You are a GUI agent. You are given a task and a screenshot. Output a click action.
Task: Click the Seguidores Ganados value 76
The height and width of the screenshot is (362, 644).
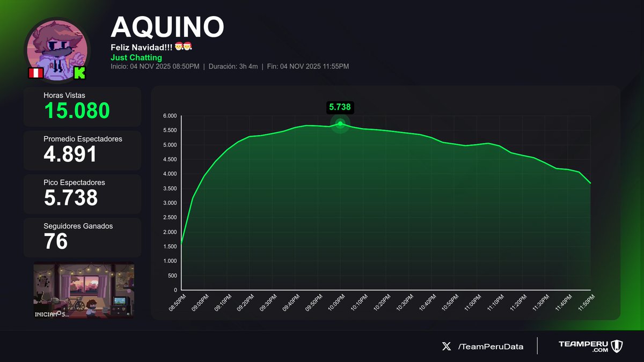coord(56,241)
